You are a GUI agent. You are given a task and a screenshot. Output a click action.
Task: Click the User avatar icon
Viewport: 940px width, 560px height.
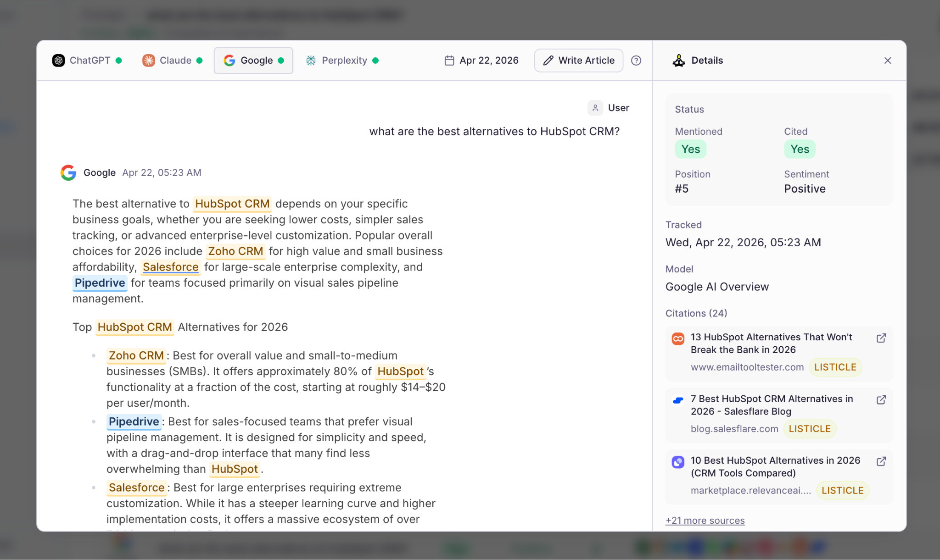pyautogui.click(x=595, y=108)
